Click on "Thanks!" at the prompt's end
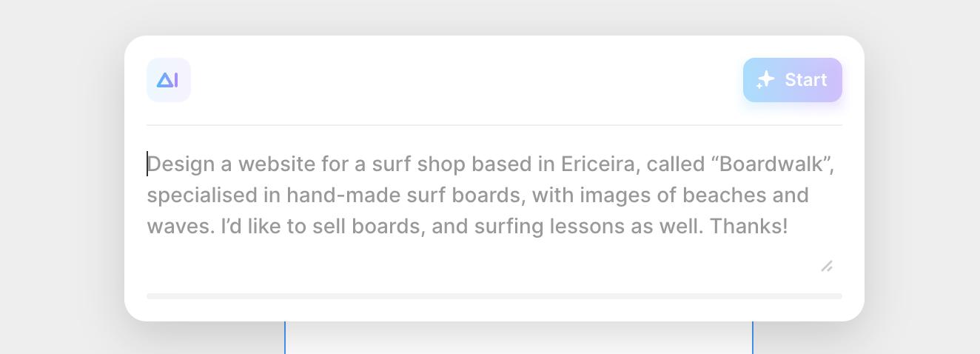The image size is (980, 354). point(748,227)
